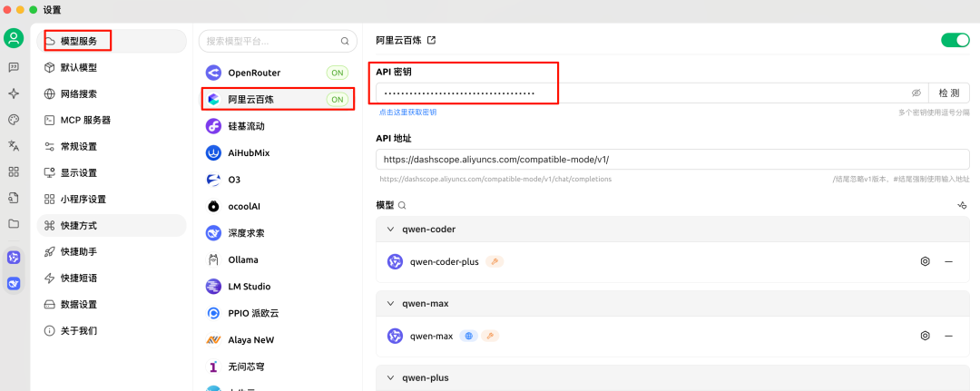The height and width of the screenshot is (391, 980).
Task: Disable the 阿里云百炼 provider switch
Action: [955, 40]
